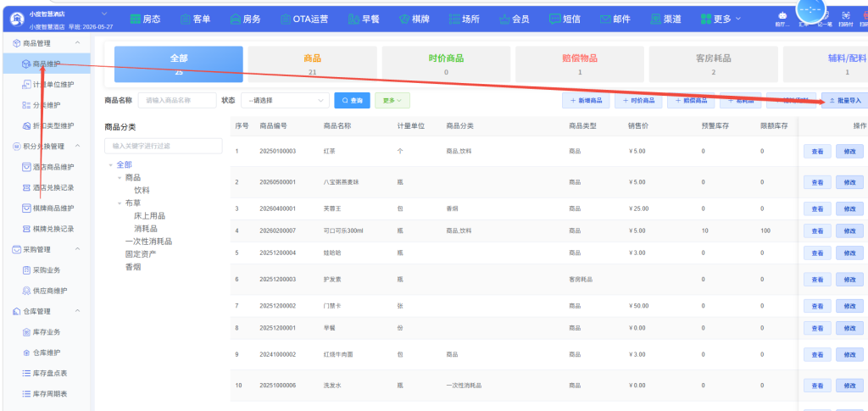Focus the 商品名称 search input
The image size is (868, 411).
pyautogui.click(x=177, y=100)
